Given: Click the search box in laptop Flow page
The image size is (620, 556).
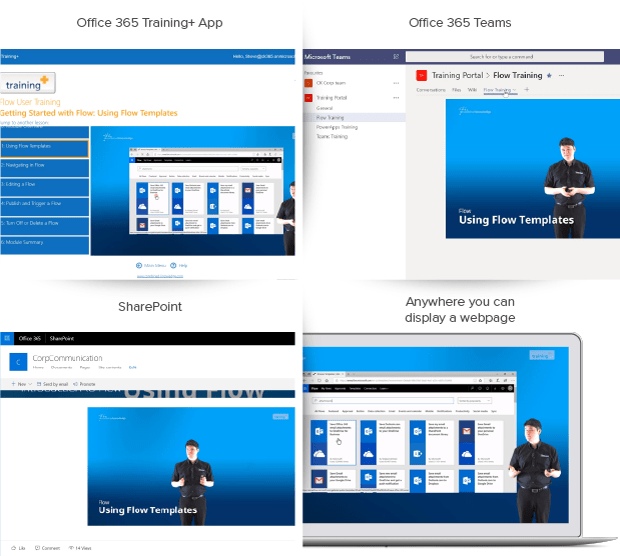Looking at the screenshot, I should (x=383, y=401).
